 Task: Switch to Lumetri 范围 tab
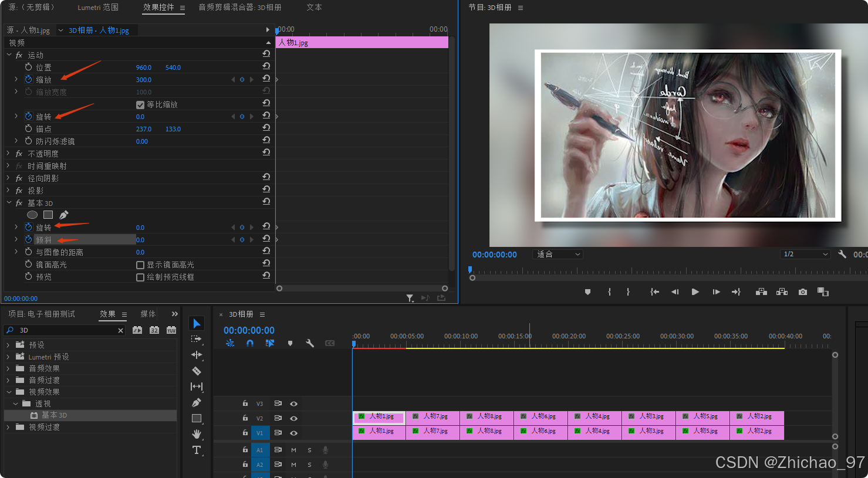point(98,7)
